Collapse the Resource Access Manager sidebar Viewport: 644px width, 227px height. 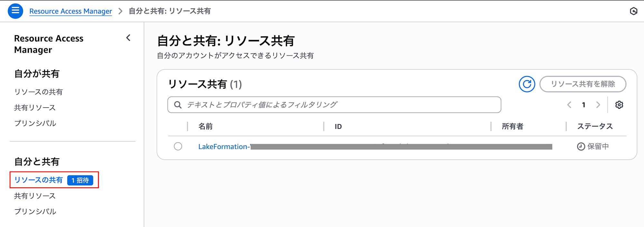point(128,38)
